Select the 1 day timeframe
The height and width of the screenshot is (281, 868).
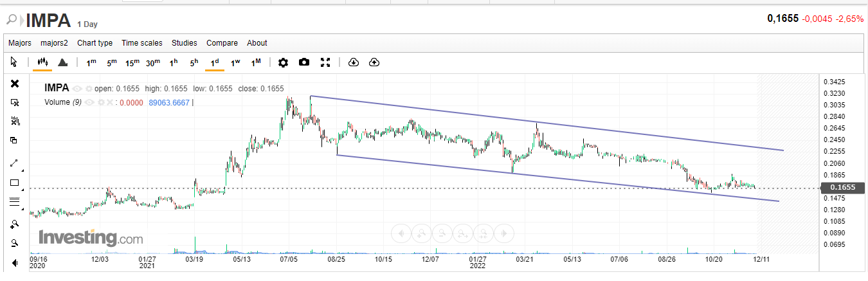(215, 62)
